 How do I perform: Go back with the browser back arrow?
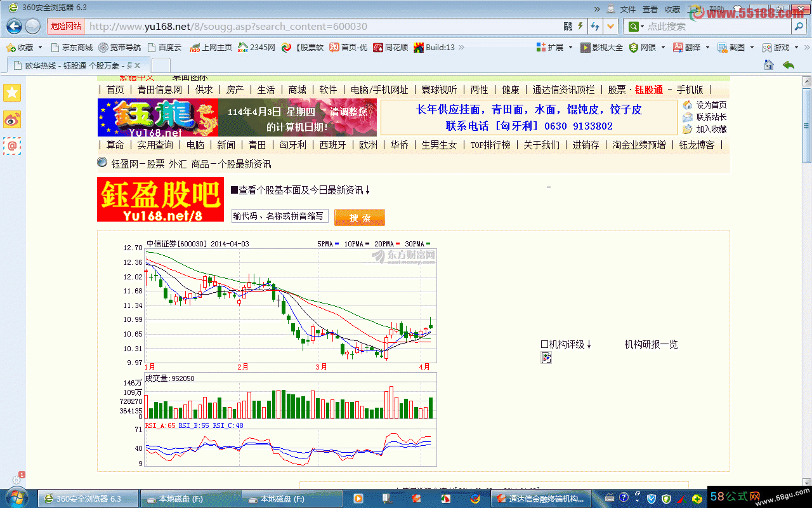click(x=14, y=26)
